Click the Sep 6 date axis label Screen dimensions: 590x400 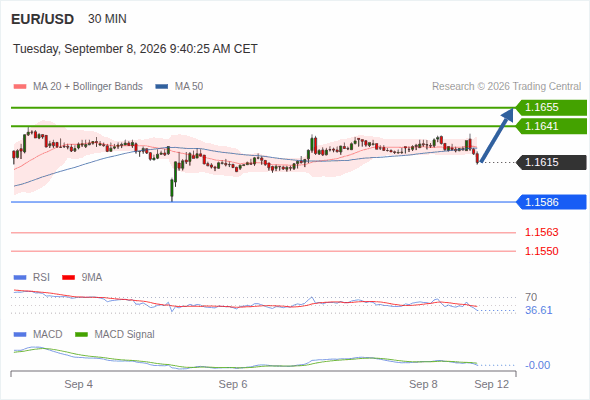[x=233, y=384]
